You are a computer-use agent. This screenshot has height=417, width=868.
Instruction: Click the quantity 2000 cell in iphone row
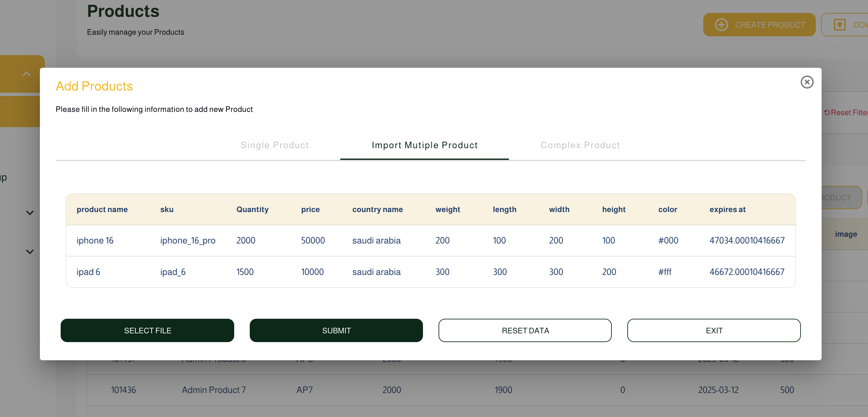click(x=246, y=241)
